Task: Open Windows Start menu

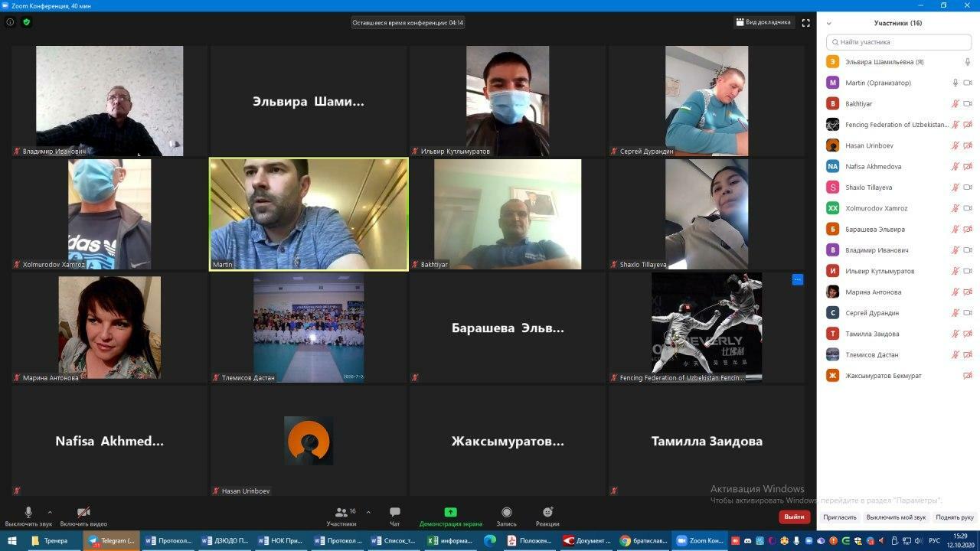Action: point(12,540)
